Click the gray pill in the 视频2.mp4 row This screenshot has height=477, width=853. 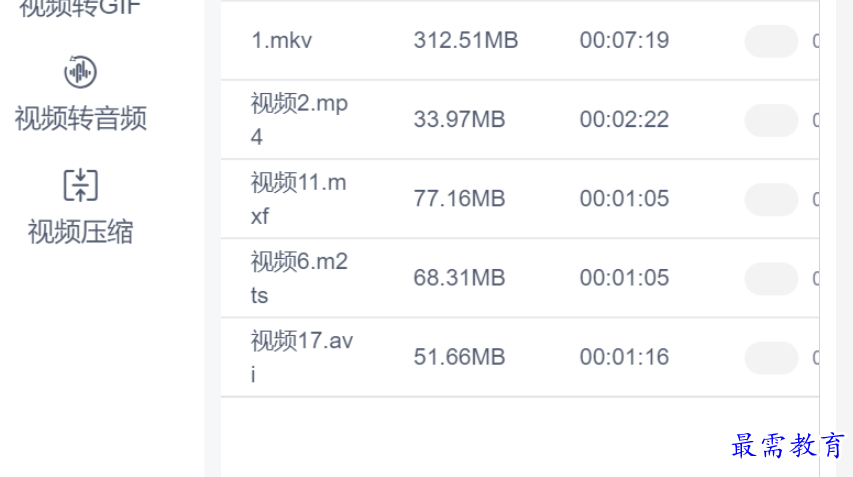pos(771,120)
